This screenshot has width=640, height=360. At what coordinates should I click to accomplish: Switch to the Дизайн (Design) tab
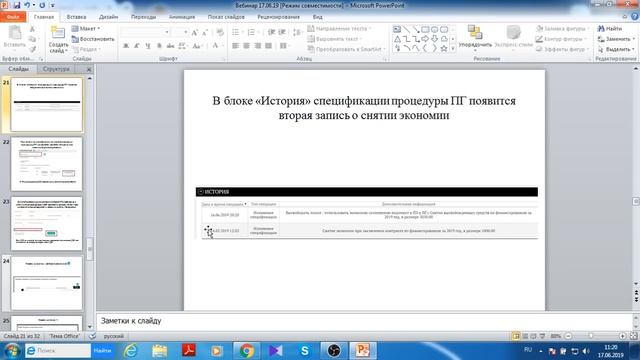[x=109, y=17]
